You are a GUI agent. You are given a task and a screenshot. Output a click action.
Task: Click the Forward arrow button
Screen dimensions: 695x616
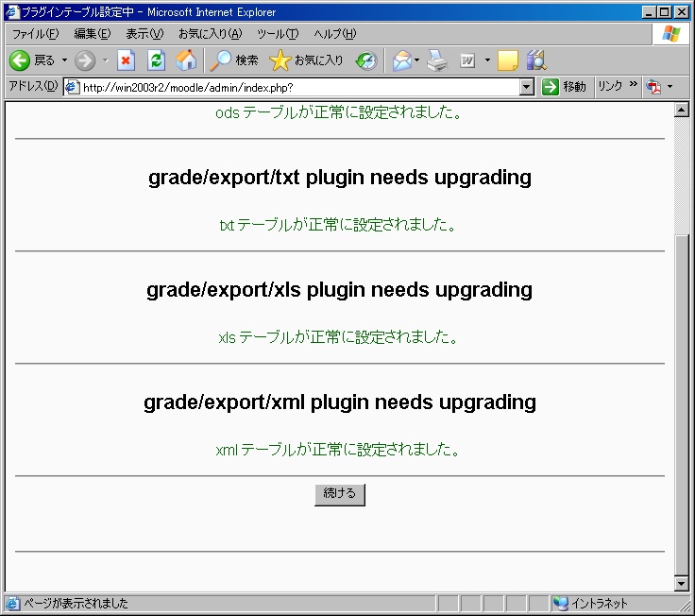point(85,60)
